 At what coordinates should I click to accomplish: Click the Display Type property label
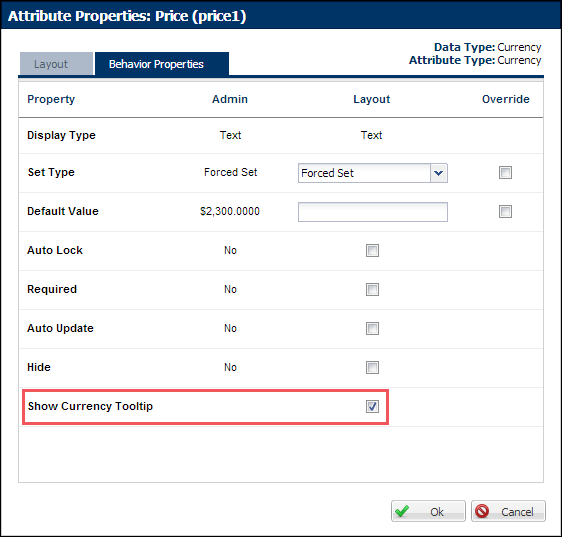pos(61,136)
